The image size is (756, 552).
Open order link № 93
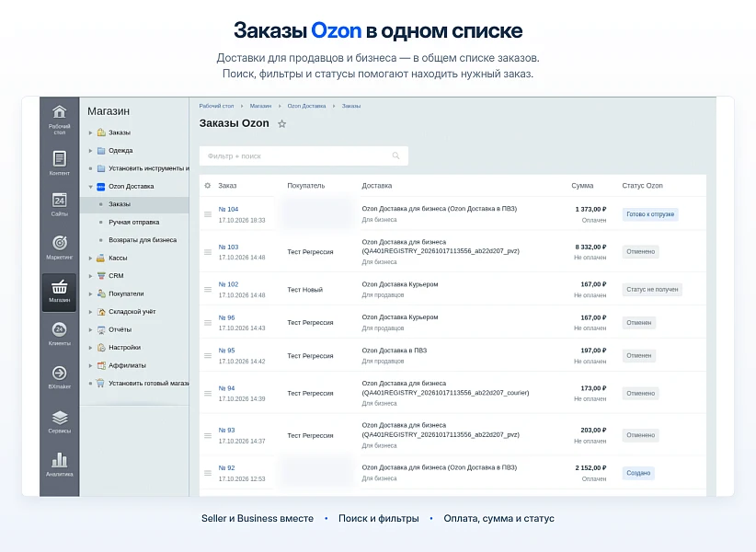tap(226, 430)
